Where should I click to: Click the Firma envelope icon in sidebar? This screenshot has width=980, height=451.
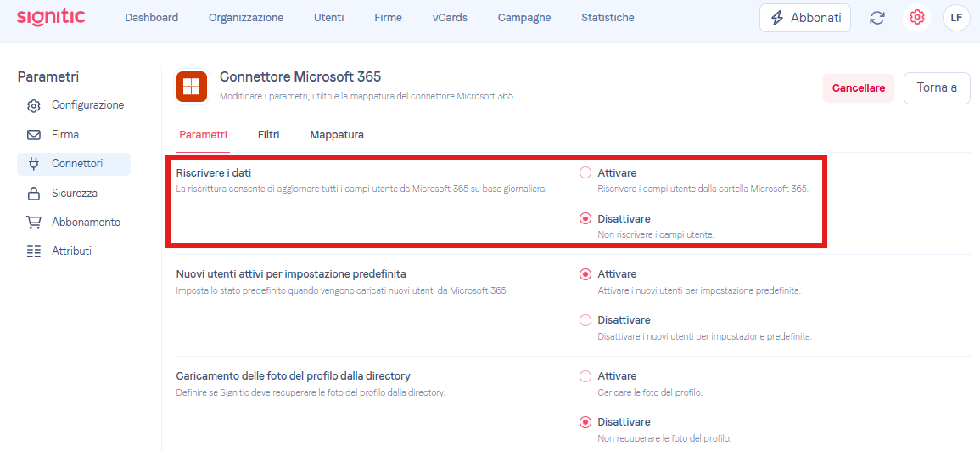34,135
